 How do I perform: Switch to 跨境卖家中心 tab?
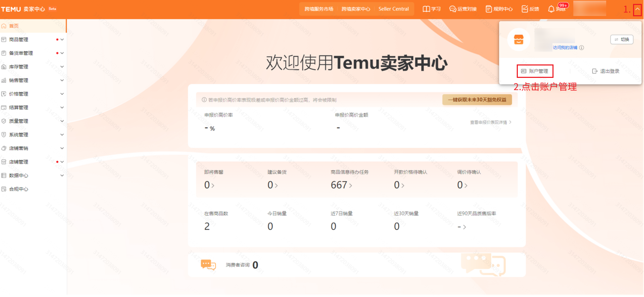[x=356, y=9]
